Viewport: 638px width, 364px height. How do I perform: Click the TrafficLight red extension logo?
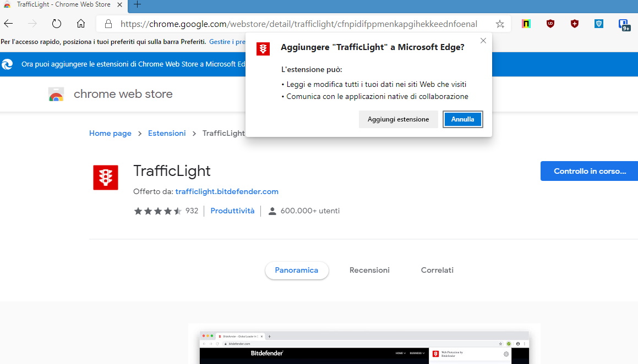pyautogui.click(x=105, y=178)
